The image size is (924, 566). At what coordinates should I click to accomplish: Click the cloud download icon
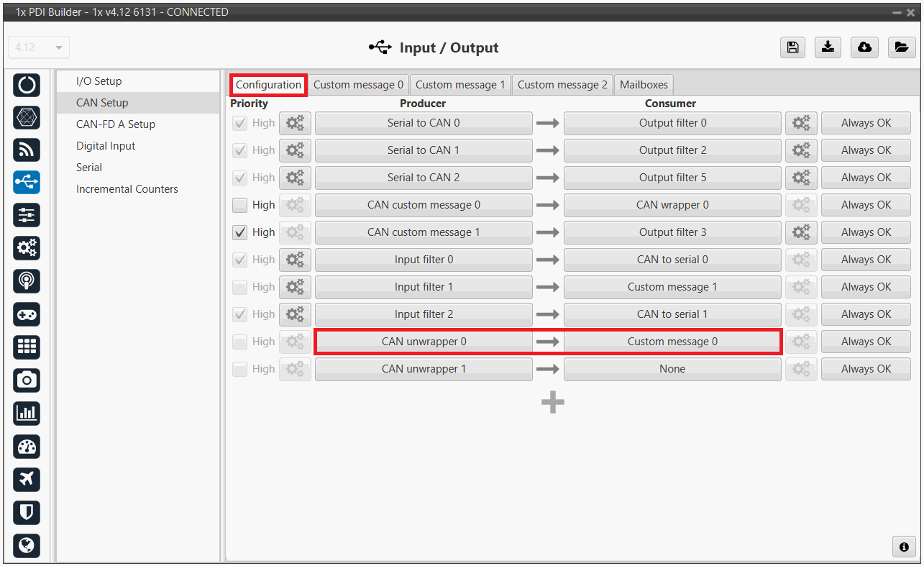(x=864, y=47)
